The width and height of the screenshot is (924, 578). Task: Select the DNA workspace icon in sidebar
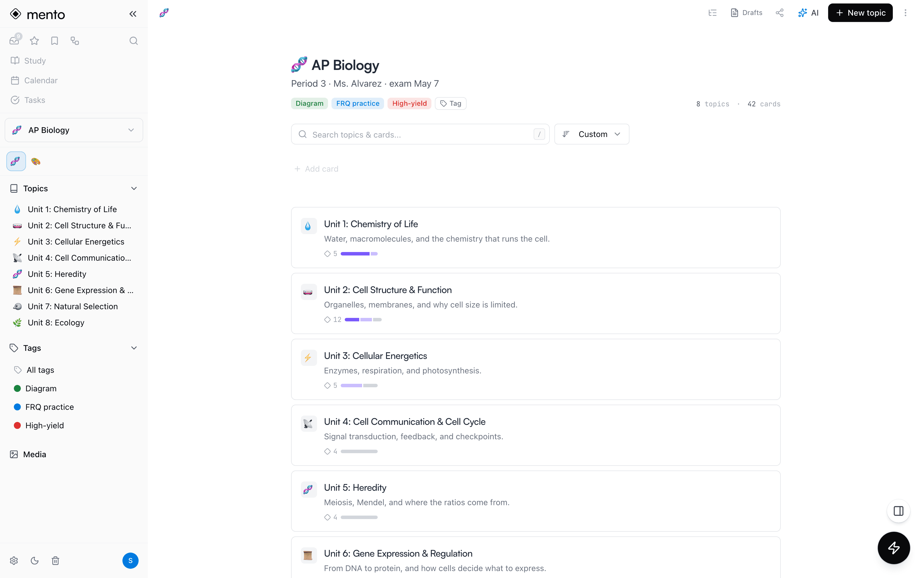click(x=16, y=161)
